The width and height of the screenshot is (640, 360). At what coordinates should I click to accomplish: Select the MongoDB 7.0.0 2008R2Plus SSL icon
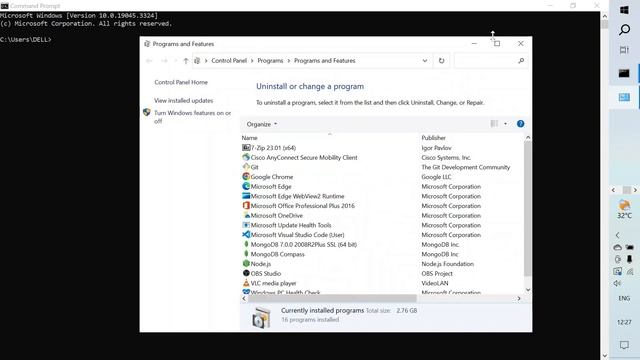(246, 244)
